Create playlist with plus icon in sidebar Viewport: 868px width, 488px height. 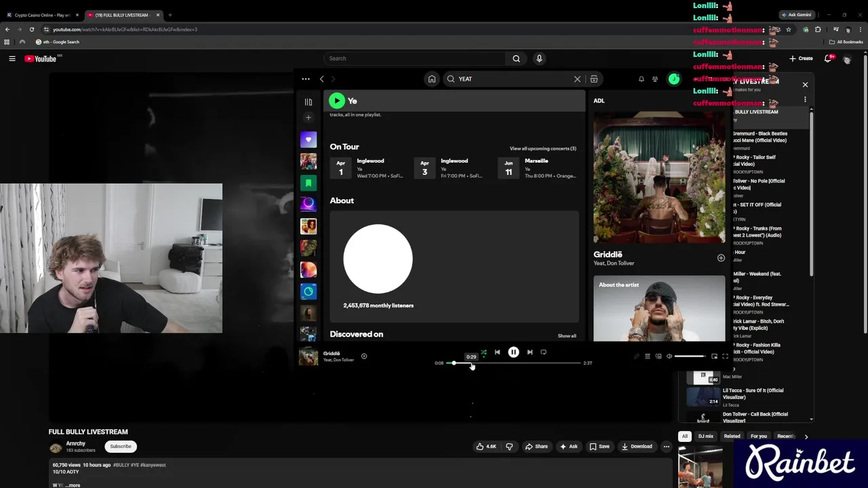[309, 117]
